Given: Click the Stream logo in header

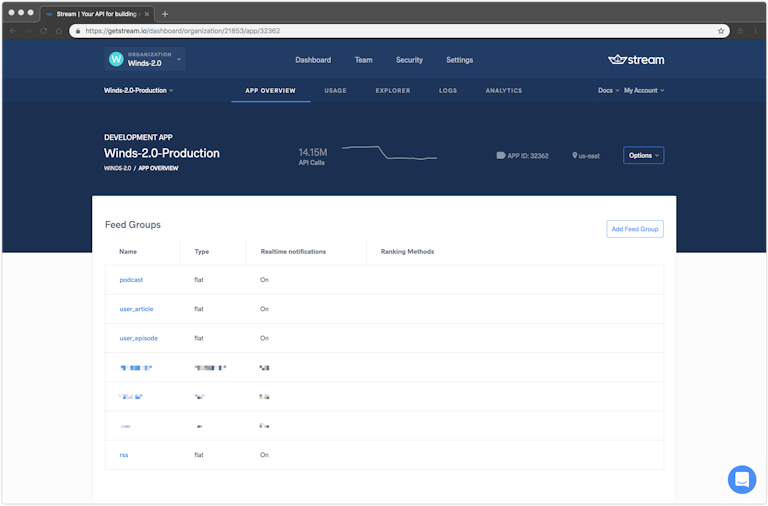Looking at the screenshot, I should point(636,60).
